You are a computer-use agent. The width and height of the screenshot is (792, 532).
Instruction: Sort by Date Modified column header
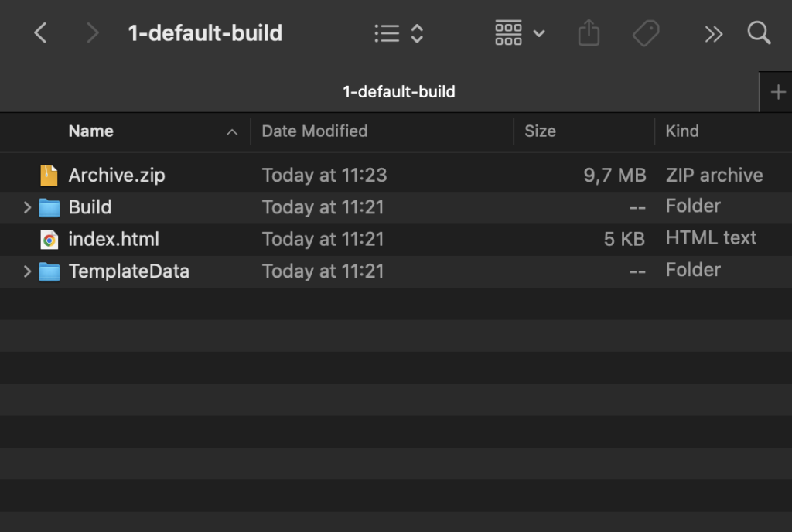tap(315, 131)
